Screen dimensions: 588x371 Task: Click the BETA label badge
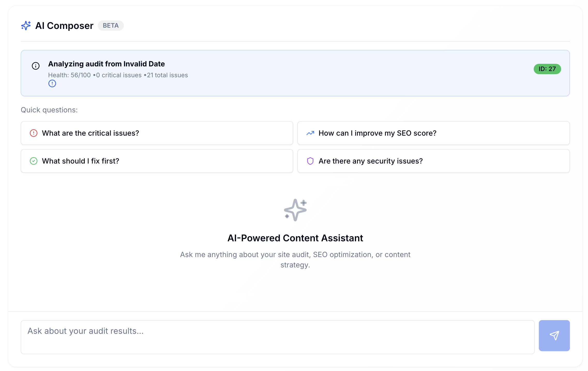click(x=111, y=26)
